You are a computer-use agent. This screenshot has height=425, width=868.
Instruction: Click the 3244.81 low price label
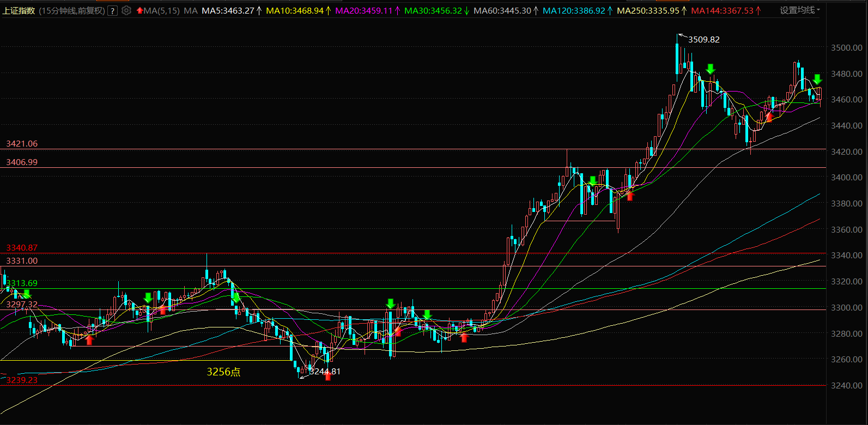pyautogui.click(x=325, y=372)
